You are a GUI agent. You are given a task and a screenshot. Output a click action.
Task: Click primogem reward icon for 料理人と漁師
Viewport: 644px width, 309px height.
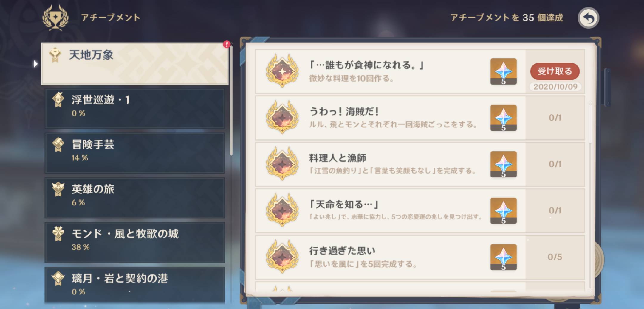503,164
